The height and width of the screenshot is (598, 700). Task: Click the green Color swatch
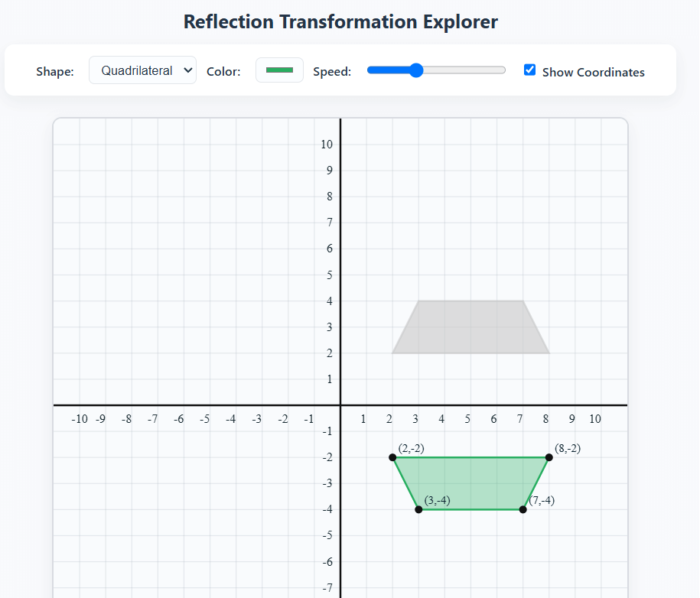(x=279, y=70)
